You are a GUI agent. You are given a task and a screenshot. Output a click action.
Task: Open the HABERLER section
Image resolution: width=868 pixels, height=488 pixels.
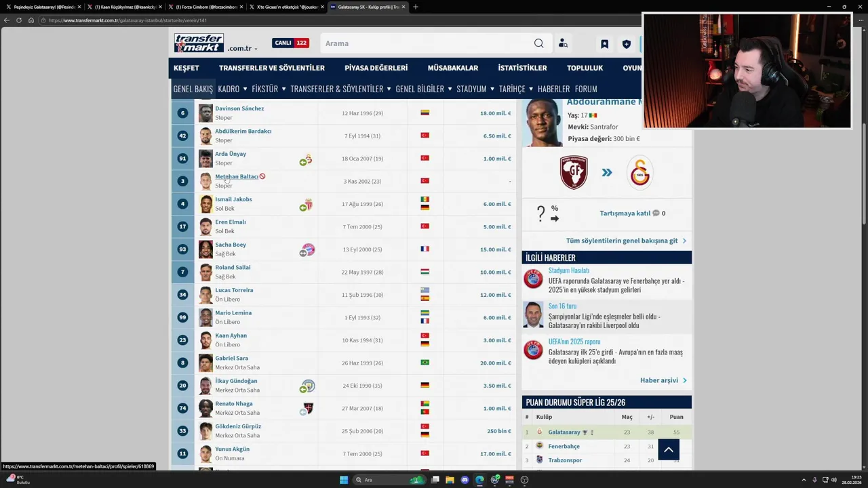pyautogui.click(x=553, y=89)
